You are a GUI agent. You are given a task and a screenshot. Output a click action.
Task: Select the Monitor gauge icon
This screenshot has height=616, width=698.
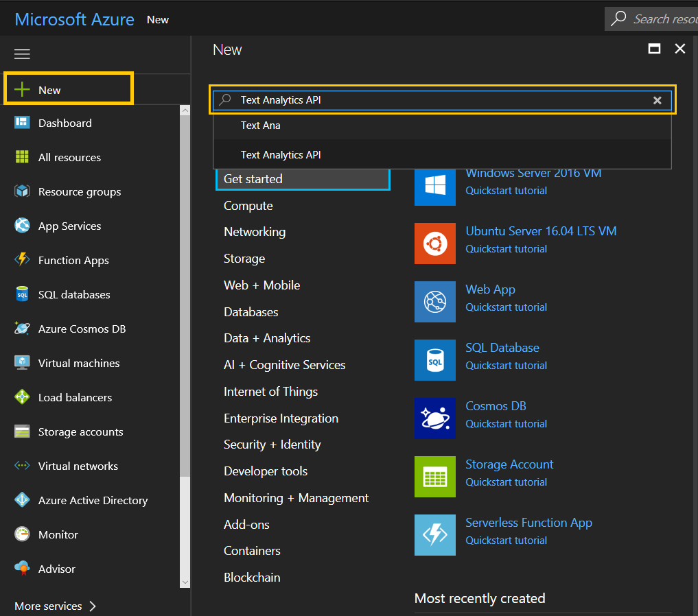22,534
